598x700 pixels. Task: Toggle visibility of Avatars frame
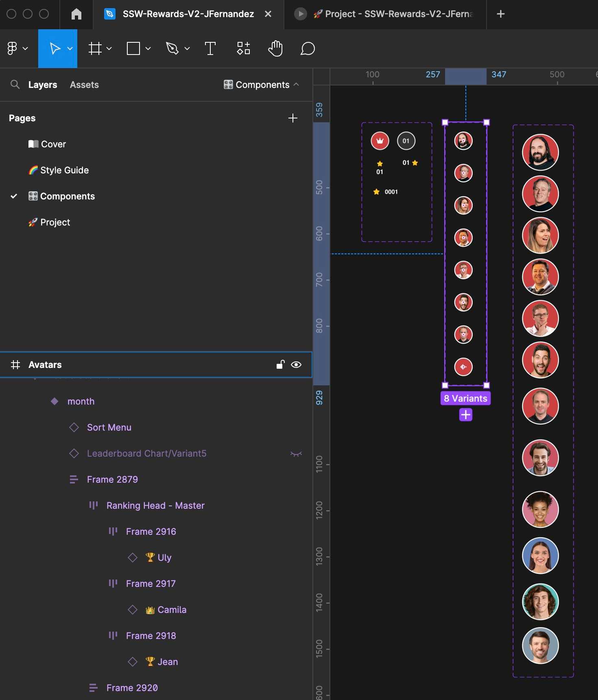click(x=296, y=365)
